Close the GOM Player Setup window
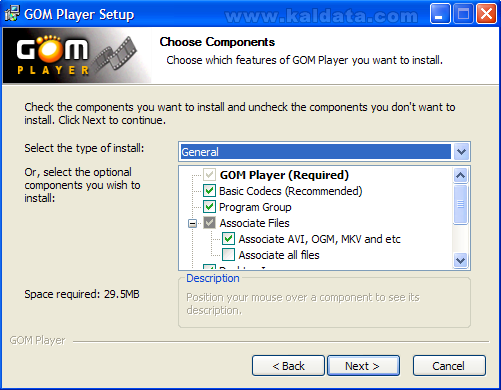The width and height of the screenshot is (501, 390). click(486, 14)
